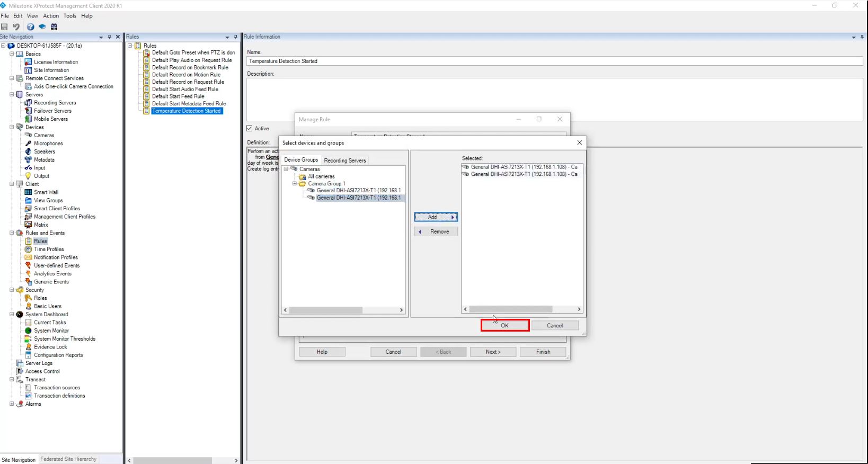This screenshot has height=464, width=868.
Task: Click the binoculars search toolbar icon
Action: tap(54, 26)
